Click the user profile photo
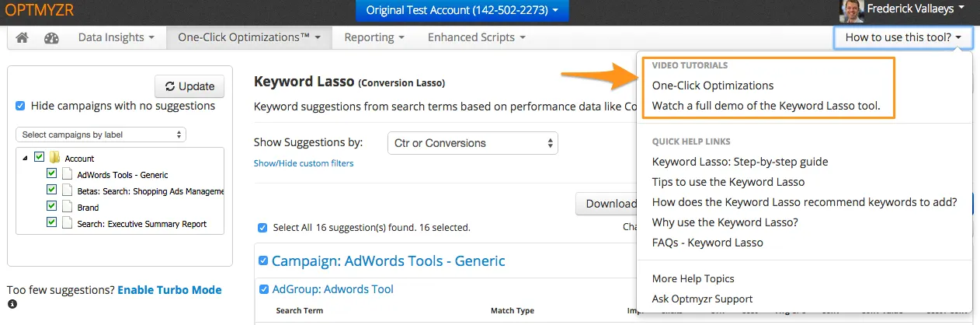Viewport: 980px width, 325px height. [851, 10]
